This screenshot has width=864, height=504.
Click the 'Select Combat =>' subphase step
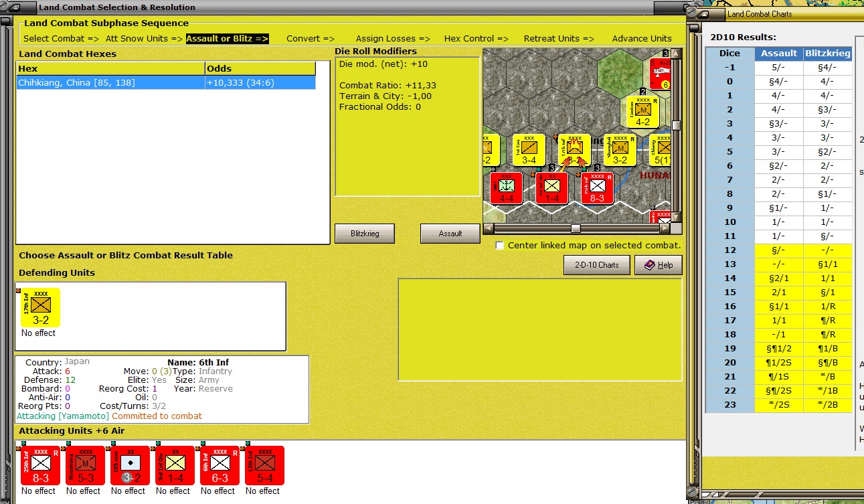(61, 38)
